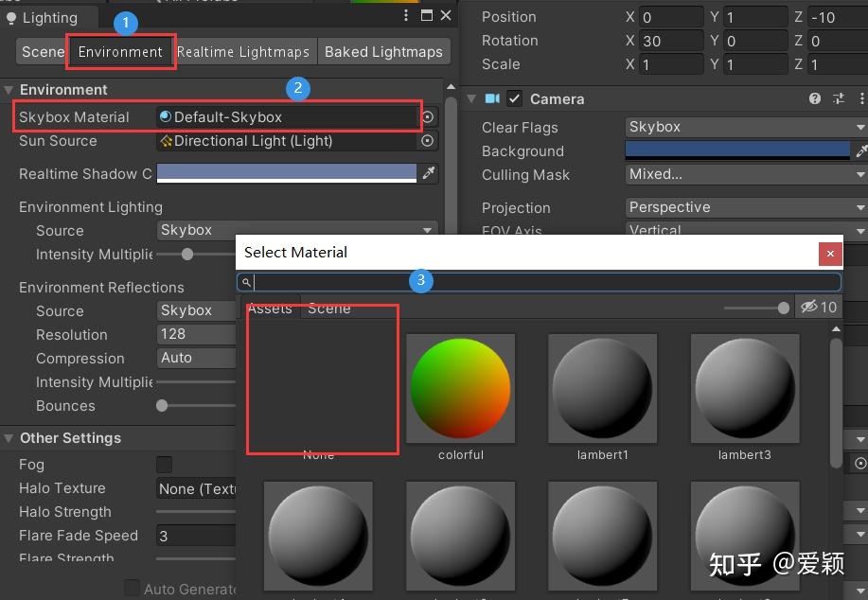This screenshot has width=868, height=600.
Task: Click the Skybox Material object picker icon
Action: [427, 116]
